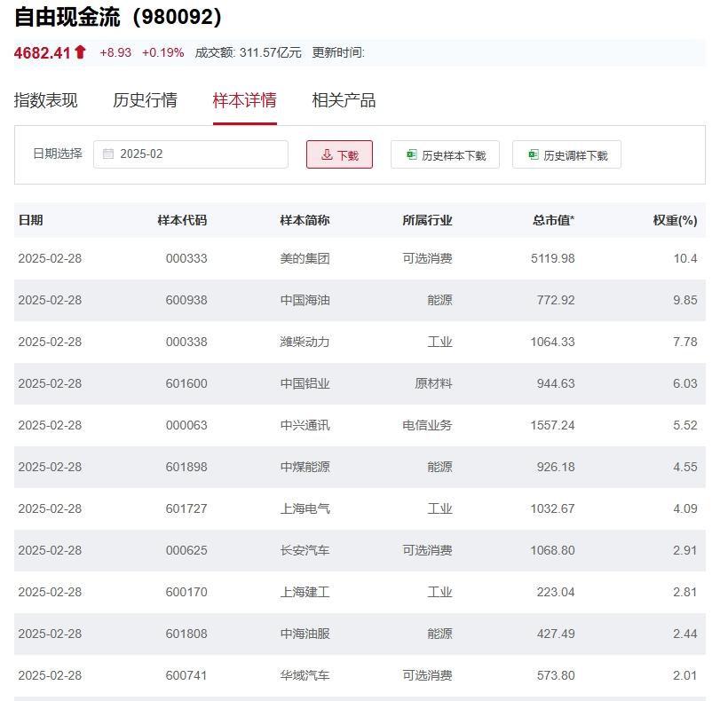The image size is (728, 701).
Task: Click sample code 000338
Action: [x=186, y=342]
